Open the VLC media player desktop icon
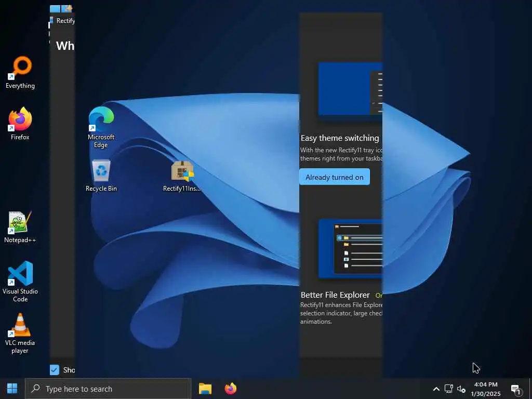 (20, 333)
